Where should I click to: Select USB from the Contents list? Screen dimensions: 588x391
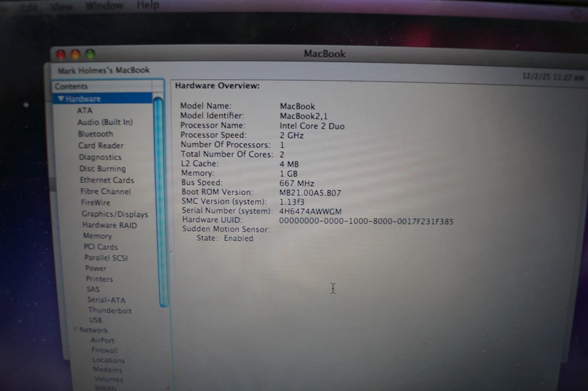click(x=96, y=320)
